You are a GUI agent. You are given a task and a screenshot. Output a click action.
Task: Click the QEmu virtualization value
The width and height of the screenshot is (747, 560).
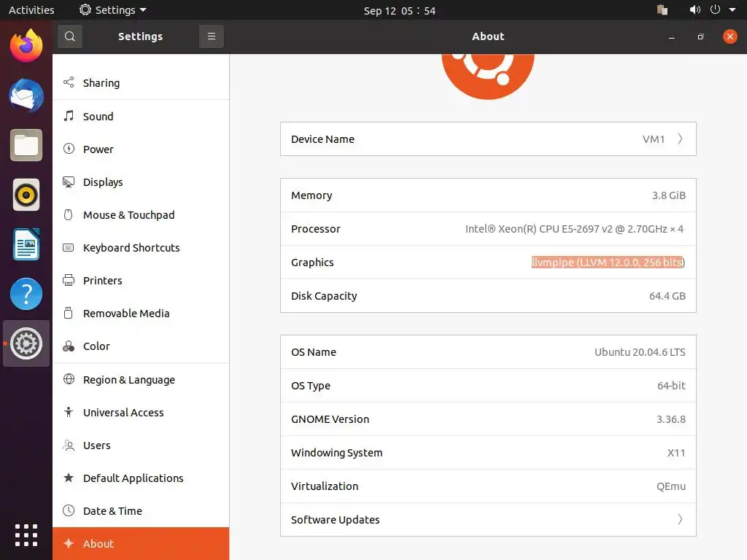click(x=671, y=486)
